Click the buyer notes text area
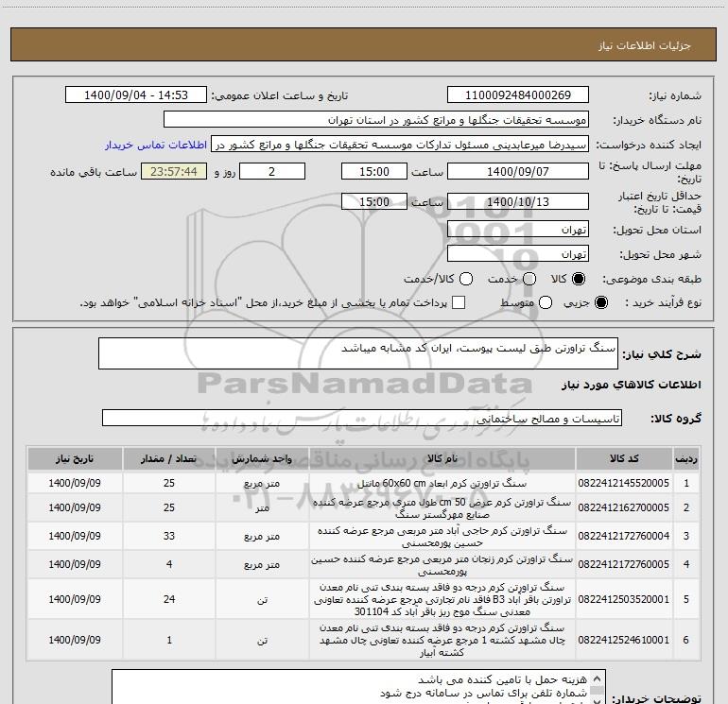728x704 pixels. click(358, 686)
